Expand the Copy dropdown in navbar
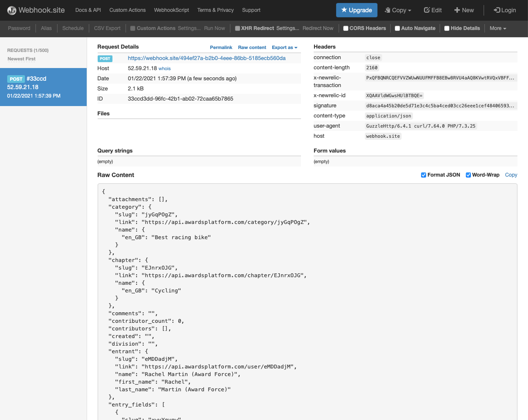The image size is (528, 420). (x=398, y=10)
